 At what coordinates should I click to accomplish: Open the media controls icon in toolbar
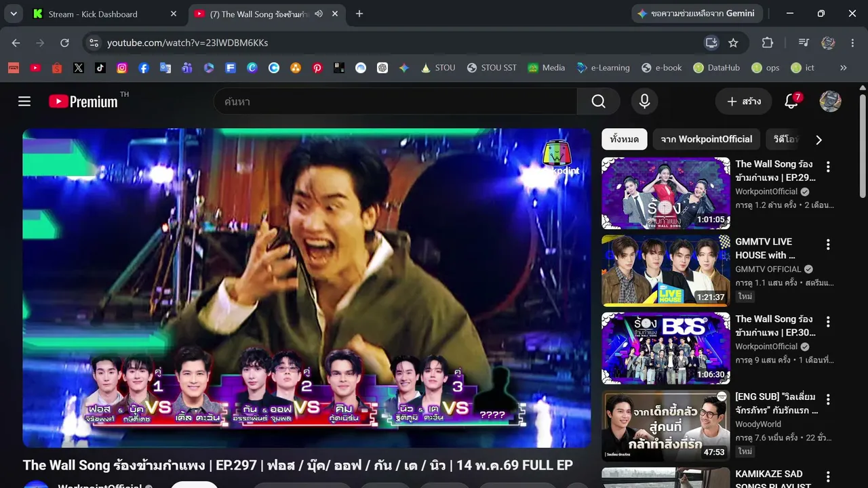[x=804, y=43]
